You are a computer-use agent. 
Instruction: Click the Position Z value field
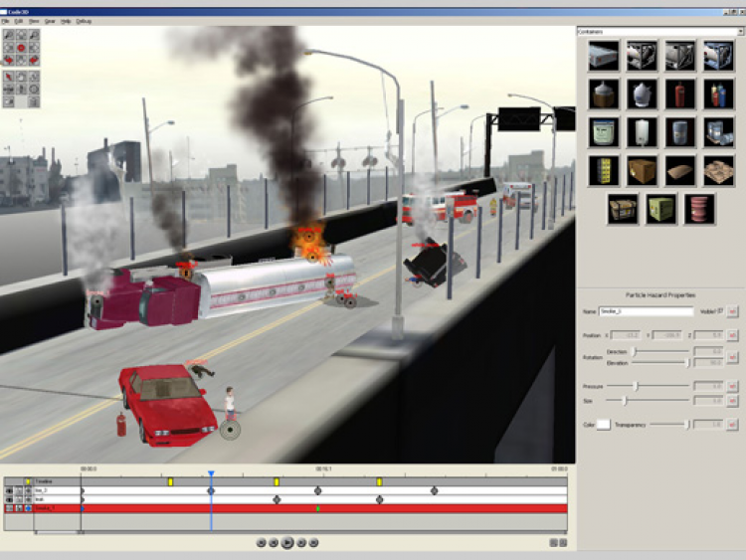(708, 335)
